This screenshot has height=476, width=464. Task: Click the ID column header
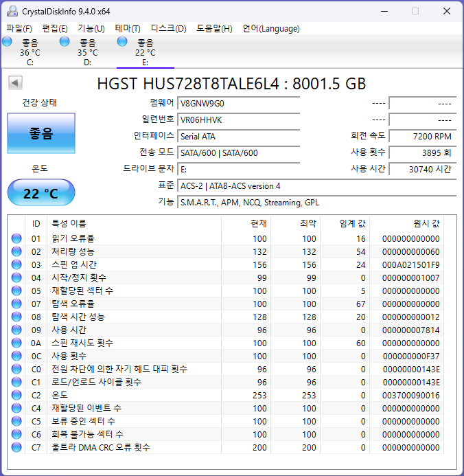coord(36,224)
